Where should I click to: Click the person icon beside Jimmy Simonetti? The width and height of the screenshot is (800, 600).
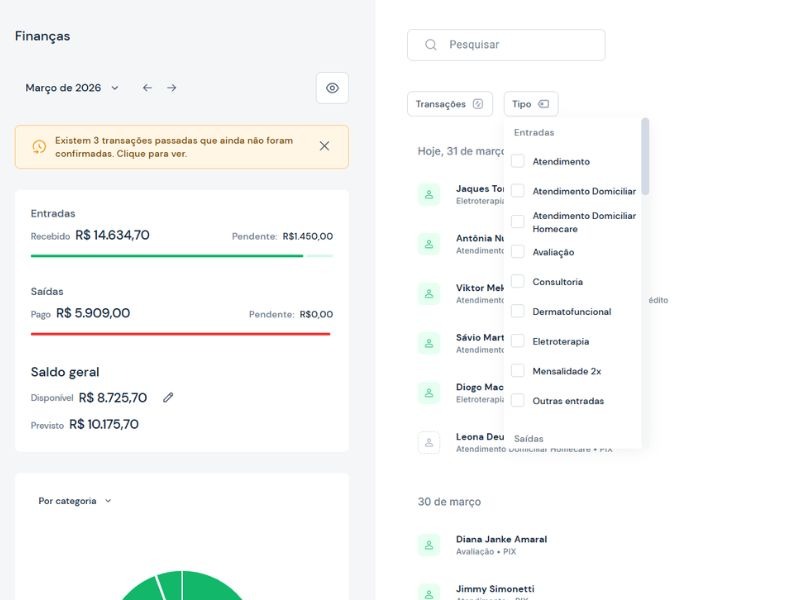coord(429,593)
